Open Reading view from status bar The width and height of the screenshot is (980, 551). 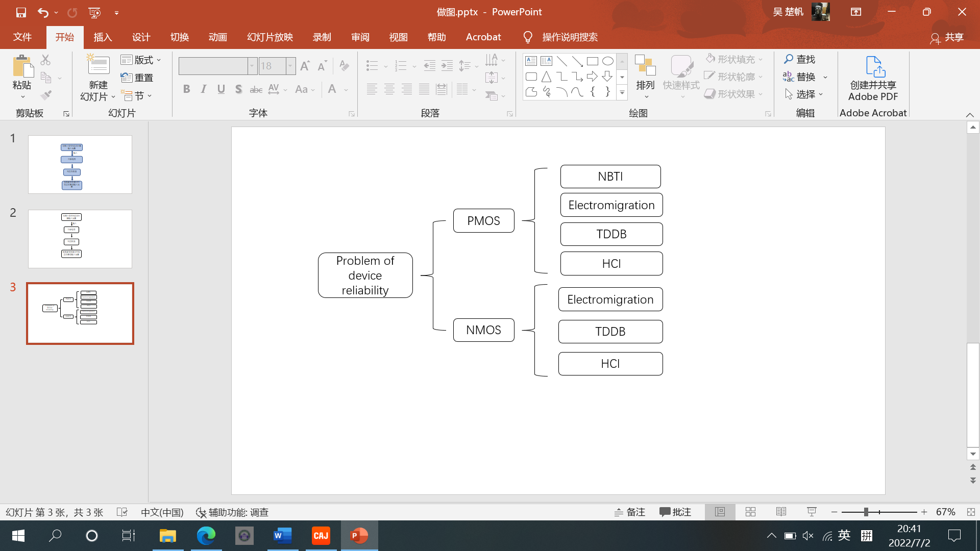tap(781, 512)
